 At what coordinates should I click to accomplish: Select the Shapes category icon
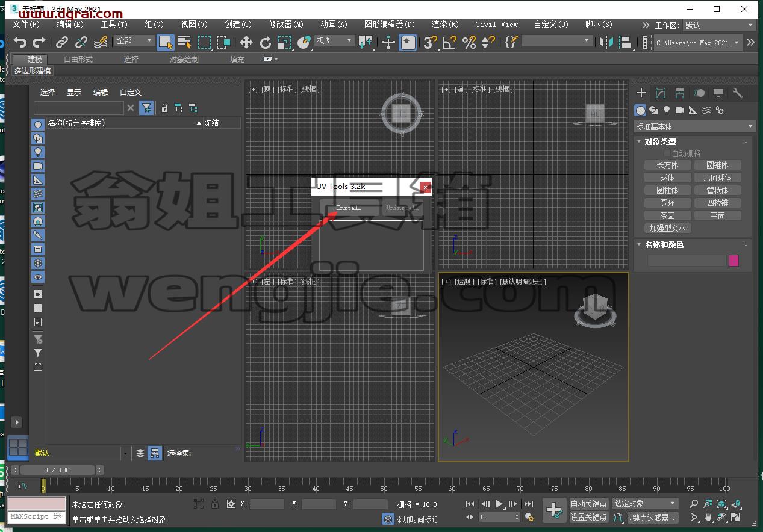pos(653,110)
